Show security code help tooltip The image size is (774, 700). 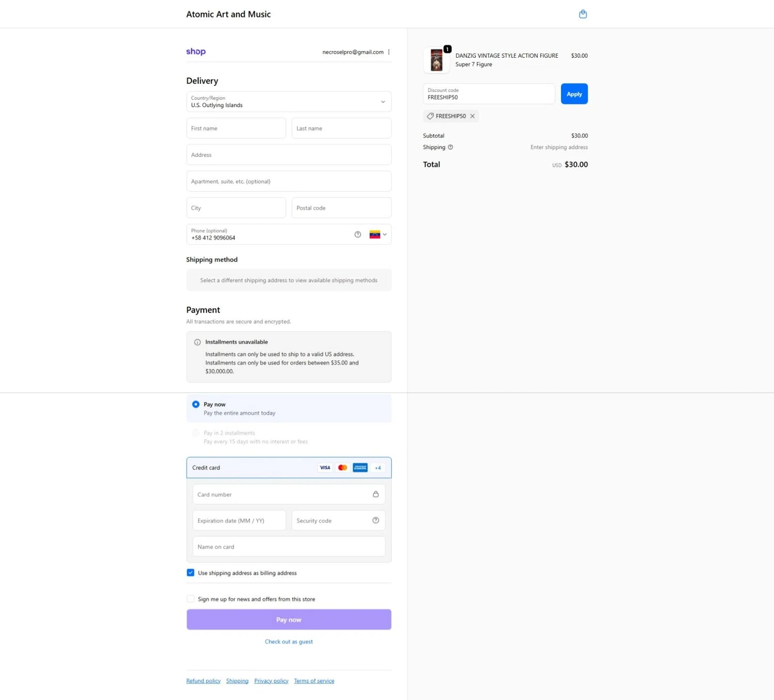coord(376,520)
